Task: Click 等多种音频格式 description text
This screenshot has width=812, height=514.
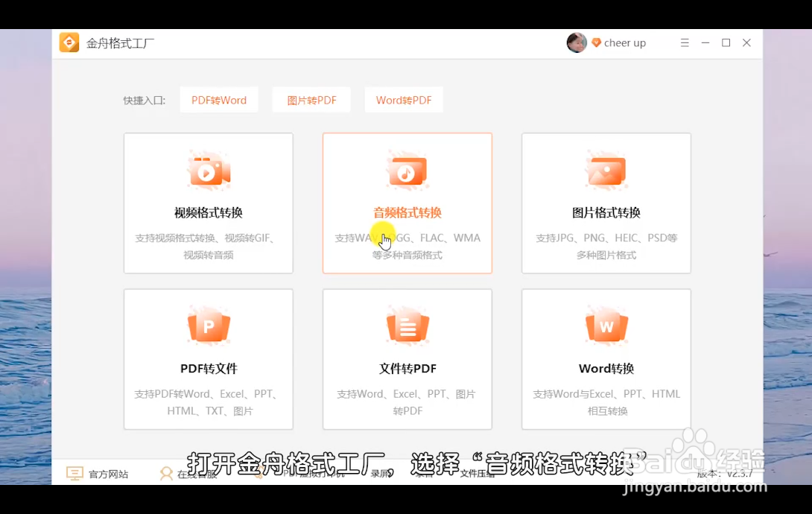Action: point(407,255)
